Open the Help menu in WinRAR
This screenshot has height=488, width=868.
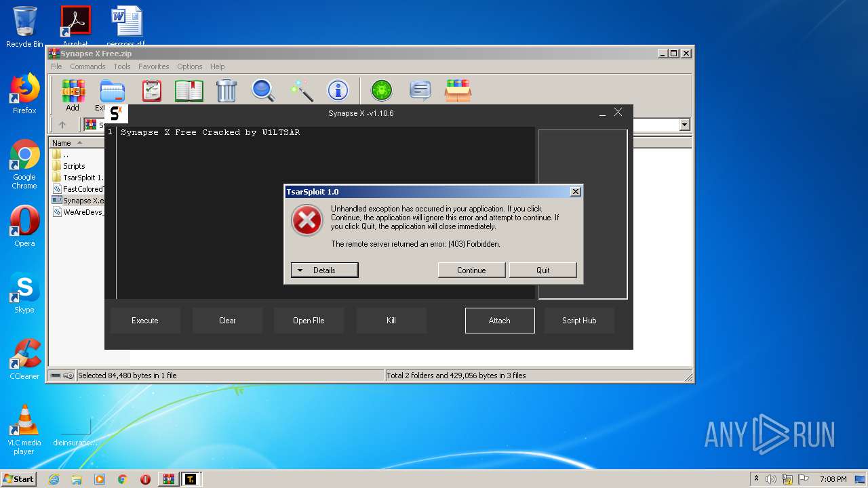tap(217, 66)
